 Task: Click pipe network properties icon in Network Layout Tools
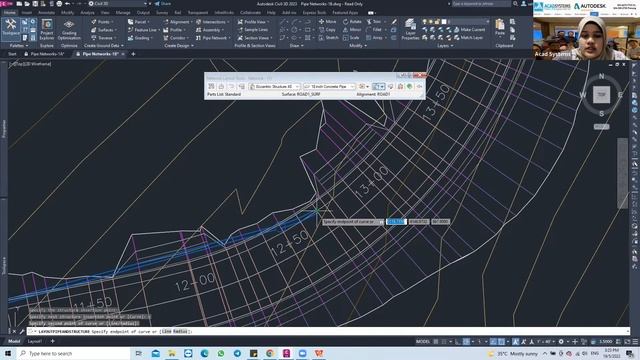click(211, 87)
